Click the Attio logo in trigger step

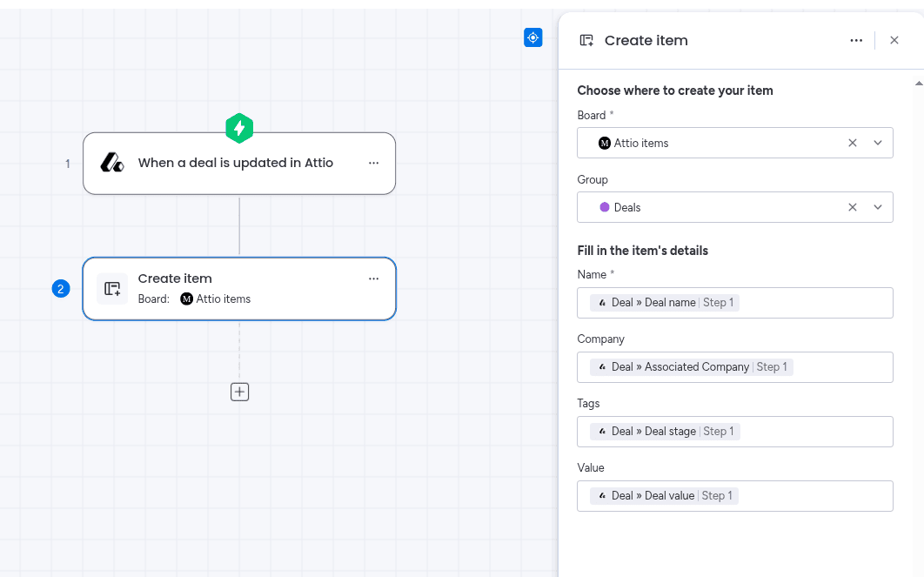click(x=112, y=163)
